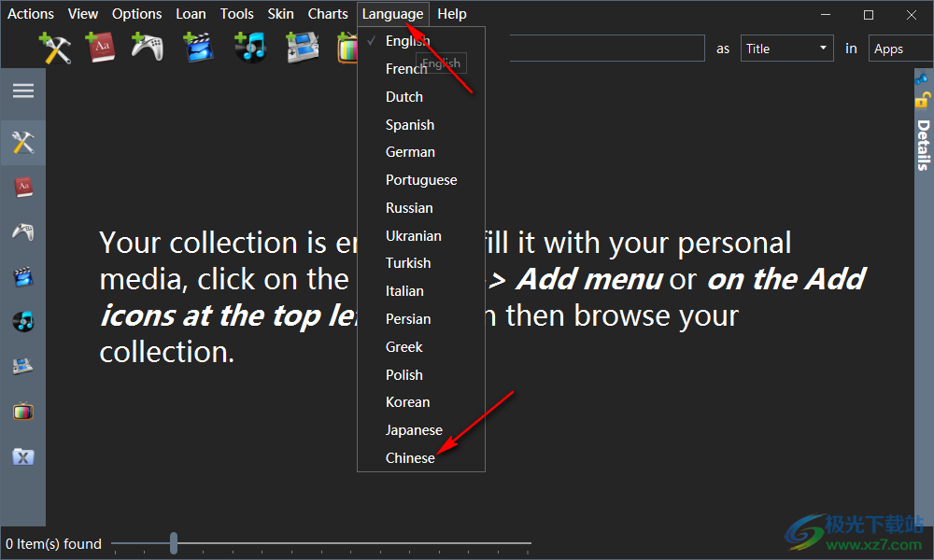Image resolution: width=934 pixels, height=560 pixels.
Task: Choose Japanese in the Language menu
Action: (414, 430)
